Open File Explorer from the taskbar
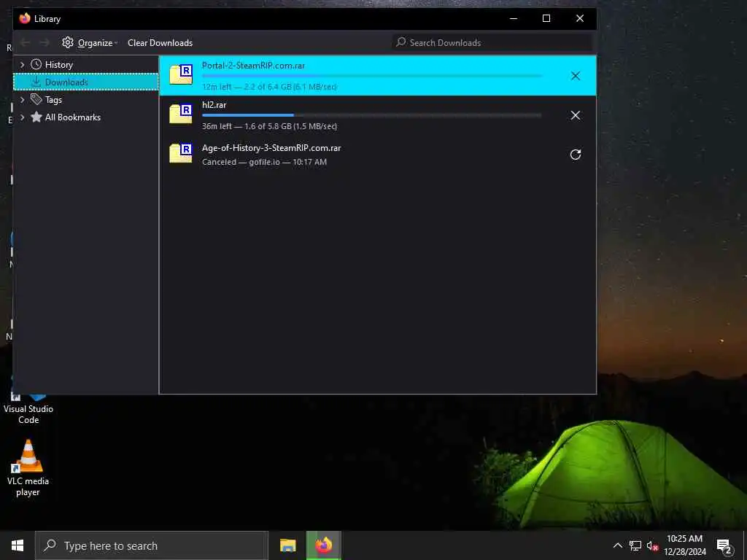747x560 pixels. pyautogui.click(x=287, y=545)
